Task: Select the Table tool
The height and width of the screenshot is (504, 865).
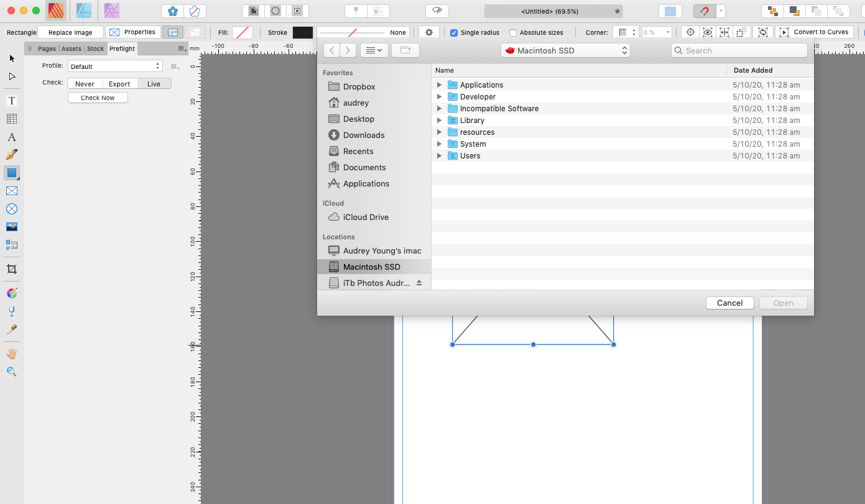Action: tap(11, 118)
